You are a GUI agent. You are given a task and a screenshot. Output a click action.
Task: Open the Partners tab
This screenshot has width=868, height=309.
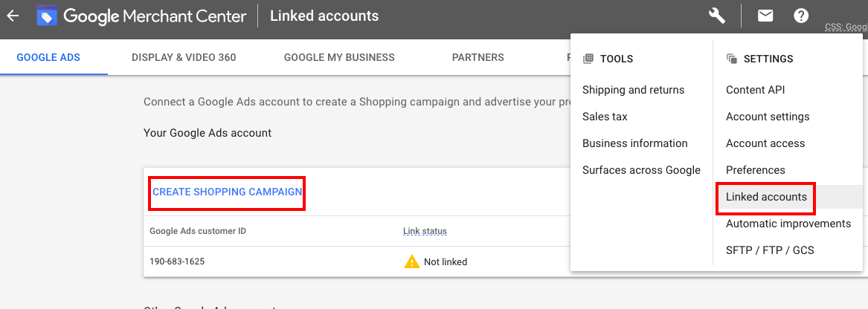pyautogui.click(x=478, y=57)
